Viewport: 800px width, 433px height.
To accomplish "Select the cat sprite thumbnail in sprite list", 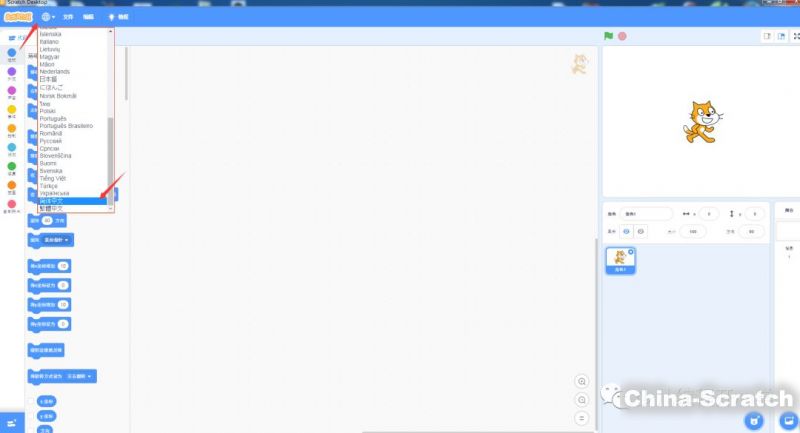I will click(620, 260).
